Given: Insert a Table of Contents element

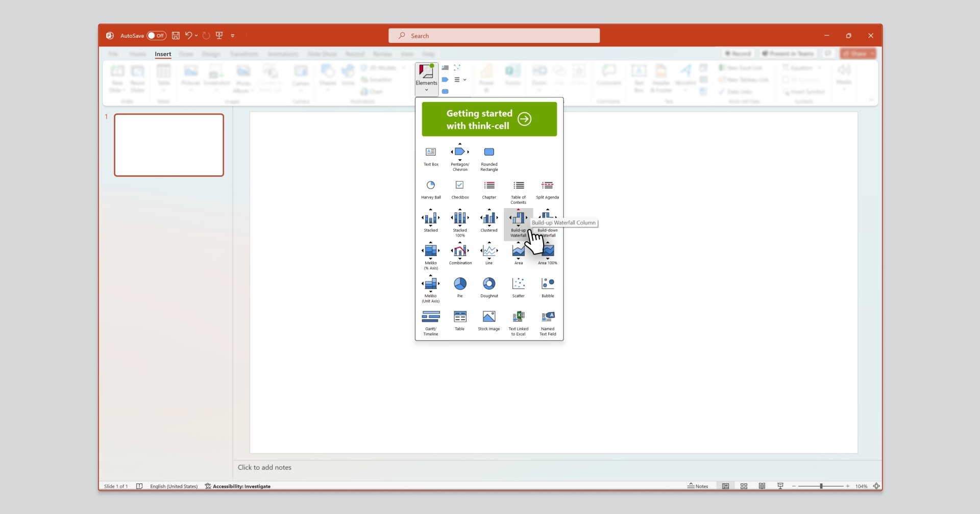Looking at the screenshot, I should pyautogui.click(x=518, y=192).
